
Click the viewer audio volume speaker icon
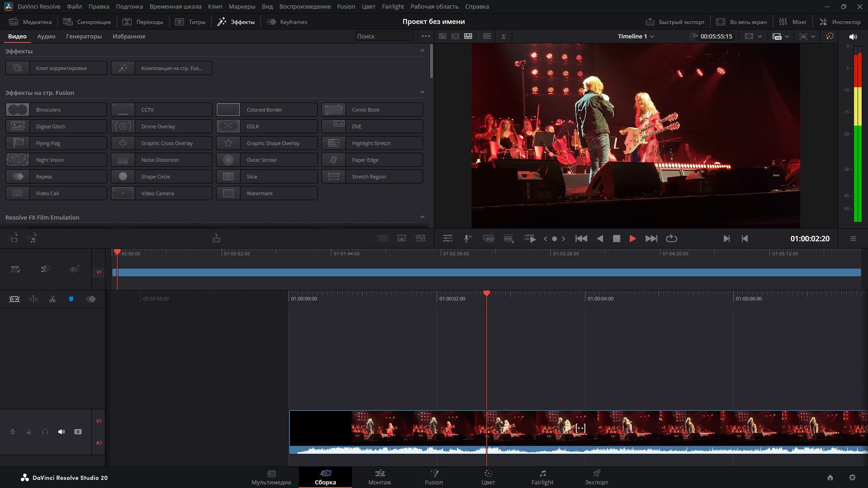(853, 37)
